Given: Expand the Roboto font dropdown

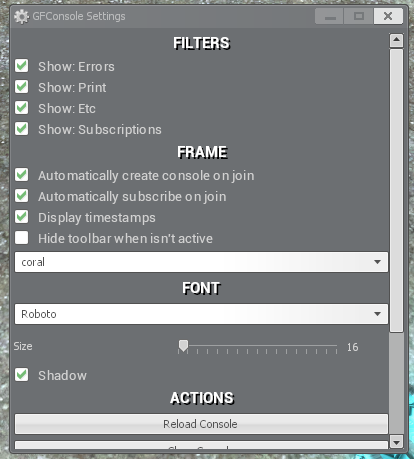Looking at the screenshot, I should tap(201, 314).
